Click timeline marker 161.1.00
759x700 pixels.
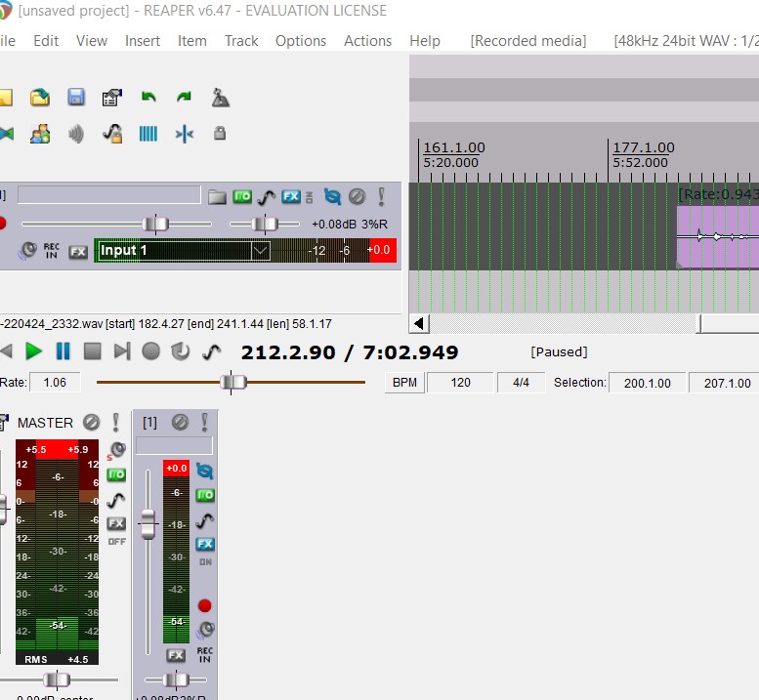point(454,147)
